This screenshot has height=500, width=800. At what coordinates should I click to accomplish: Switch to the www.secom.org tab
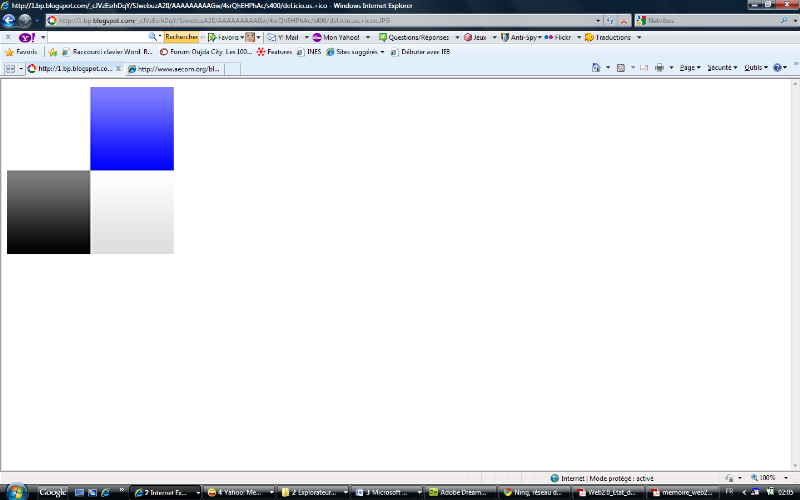pos(174,69)
